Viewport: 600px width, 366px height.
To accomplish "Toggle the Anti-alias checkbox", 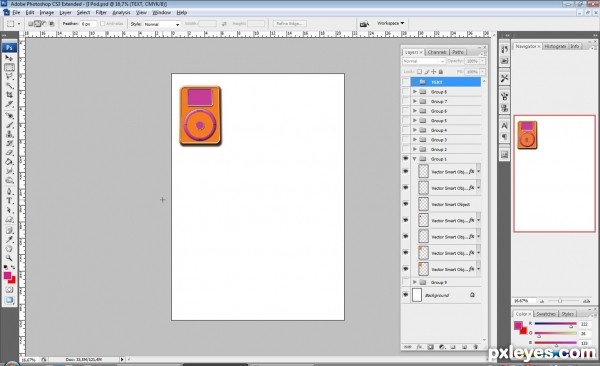I will coord(103,24).
